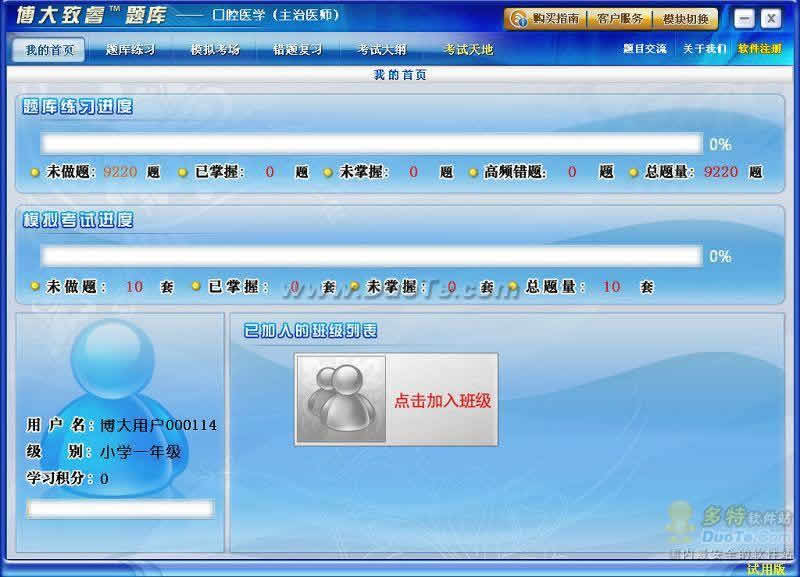
Task: Click the 题库练习进度 progress bar
Action: coord(371,144)
